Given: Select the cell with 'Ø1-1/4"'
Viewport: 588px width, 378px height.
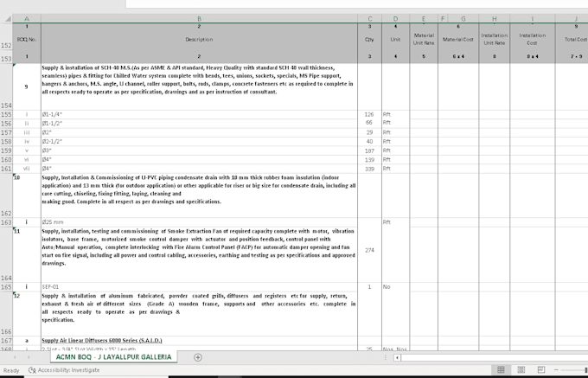Looking at the screenshot, I should pyautogui.click(x=199, y=114).
